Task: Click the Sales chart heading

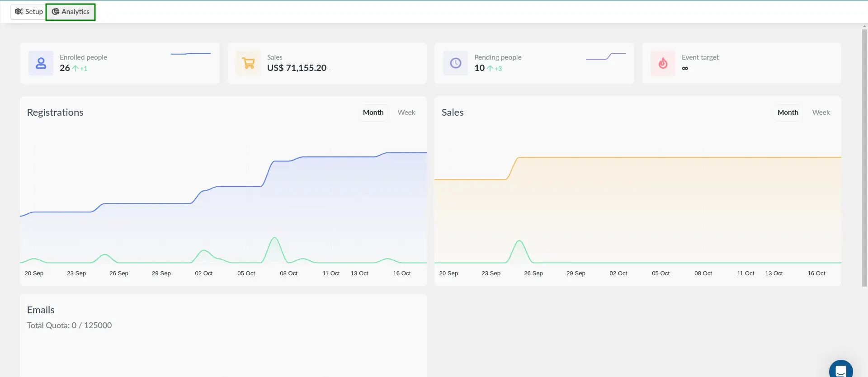Action: pos(453,113)
